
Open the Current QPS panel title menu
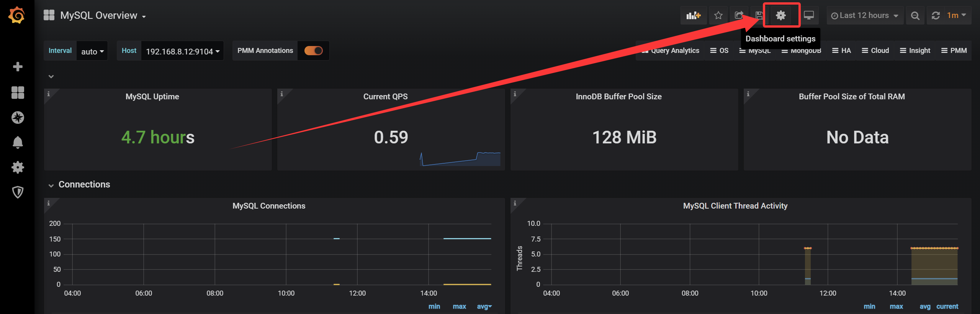[386, 97]
